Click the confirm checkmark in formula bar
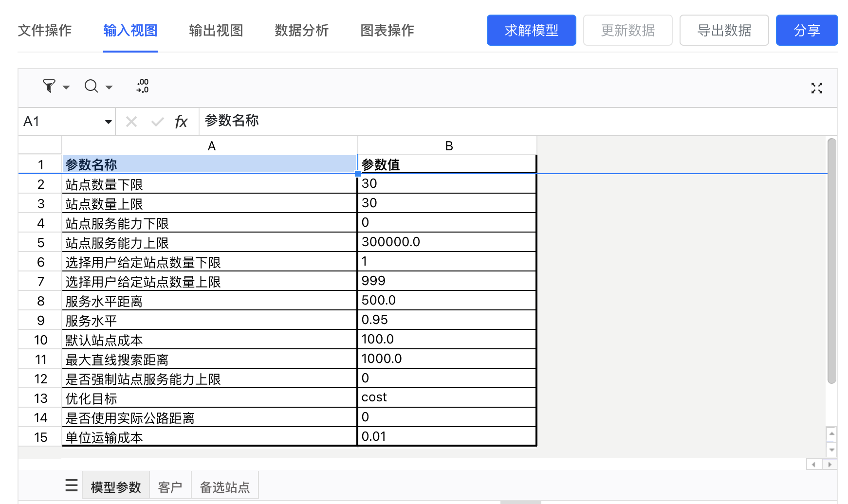The height and width of the screenshot is (504, 848). coord(157,122)
